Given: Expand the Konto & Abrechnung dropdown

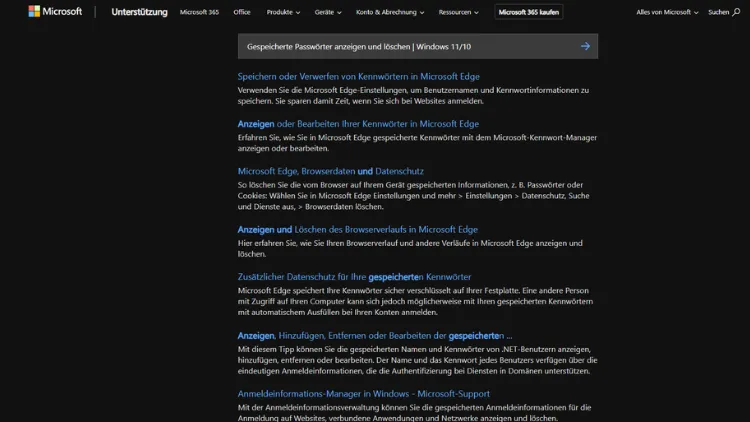Looking at the screenshot, I should (389, 12).
